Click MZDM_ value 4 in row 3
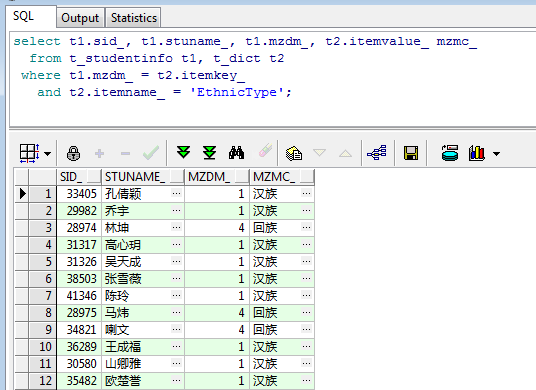536x390 pixels. 241,228
